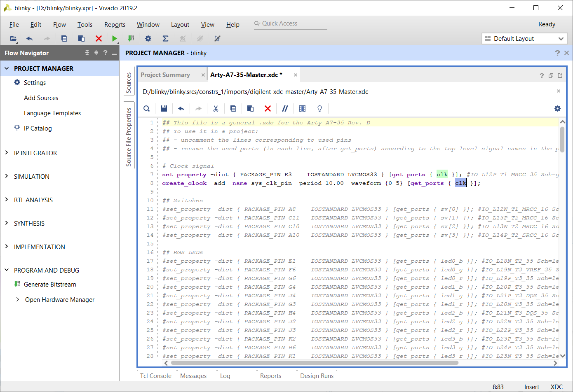Screen dimensions: 573x392
Task: Open the Flow menu
Action: coord(59,25)
